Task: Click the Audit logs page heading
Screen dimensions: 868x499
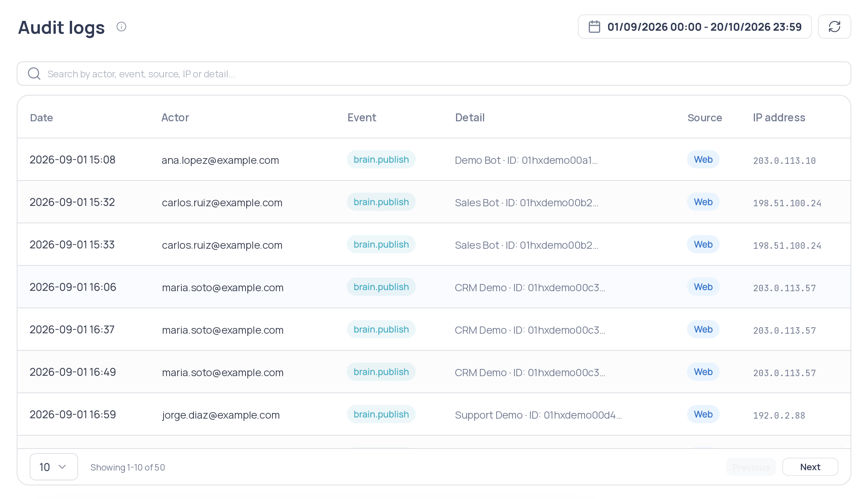Action: point(61,27)
